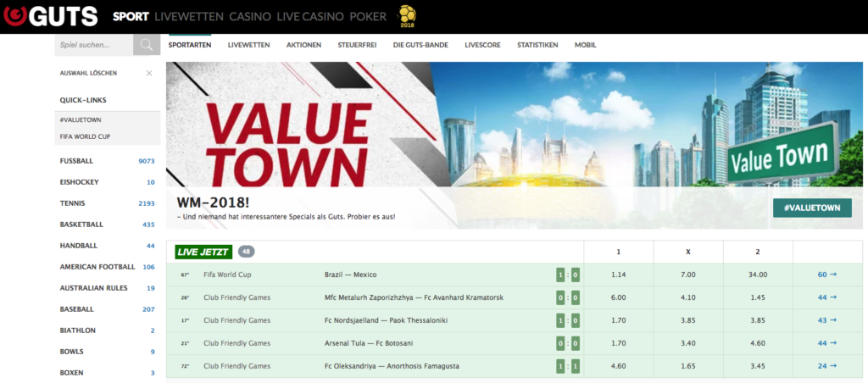The height and width of the screenshot is (383, 868).
Task: Select Fussball sport category
Action: coord(108,161)
